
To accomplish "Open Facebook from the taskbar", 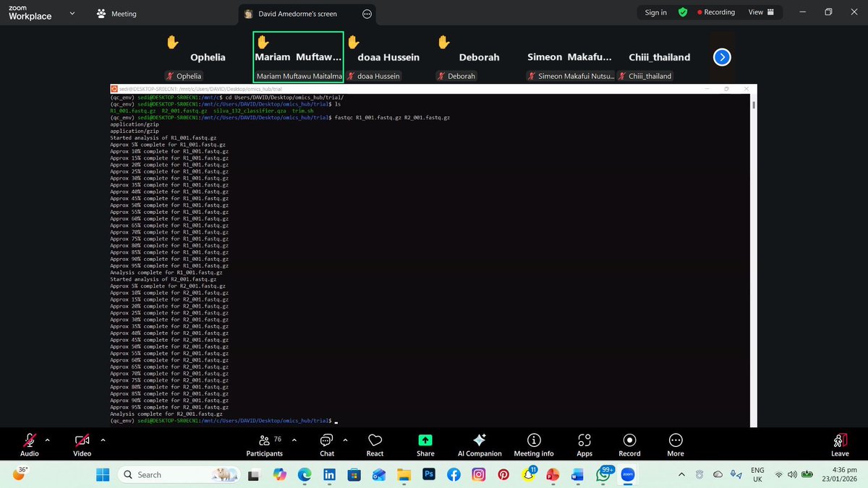I will pyautogui.click(x=454, y=474).
